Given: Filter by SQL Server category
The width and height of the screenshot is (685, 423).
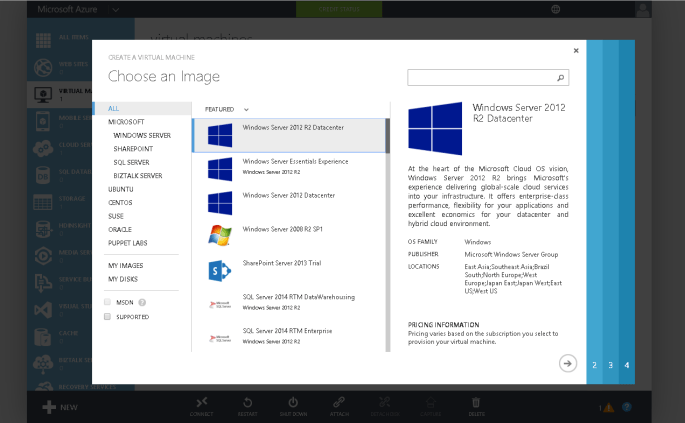Looking at the screenshot, I should tap(131, 163).
